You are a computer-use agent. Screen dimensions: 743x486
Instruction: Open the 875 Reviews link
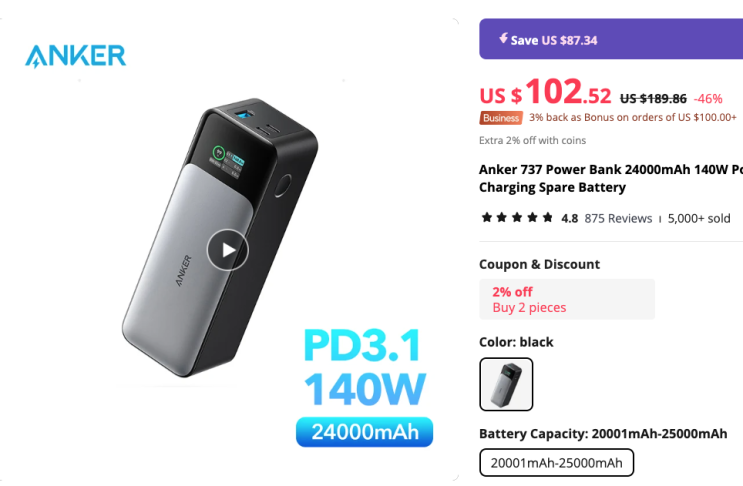coord(618,218)
